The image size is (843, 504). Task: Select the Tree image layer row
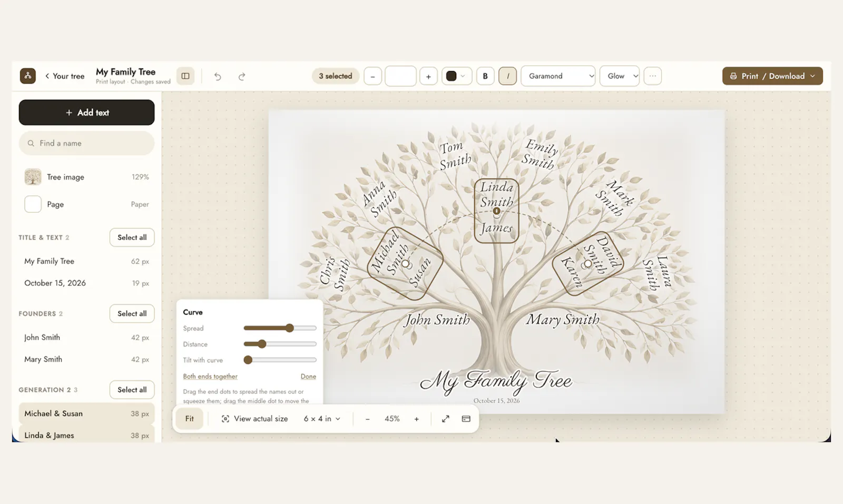(x=87, y=177)
